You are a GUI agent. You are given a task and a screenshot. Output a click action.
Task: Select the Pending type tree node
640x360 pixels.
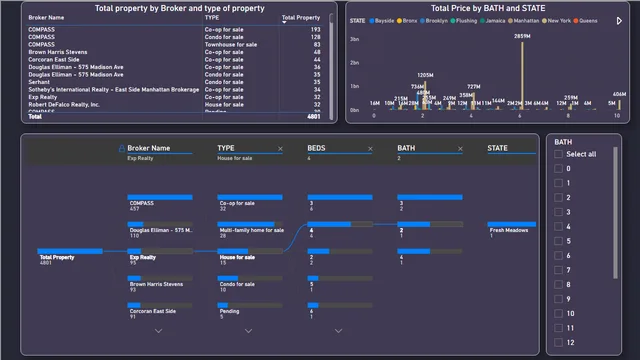[x=250, y=311]
